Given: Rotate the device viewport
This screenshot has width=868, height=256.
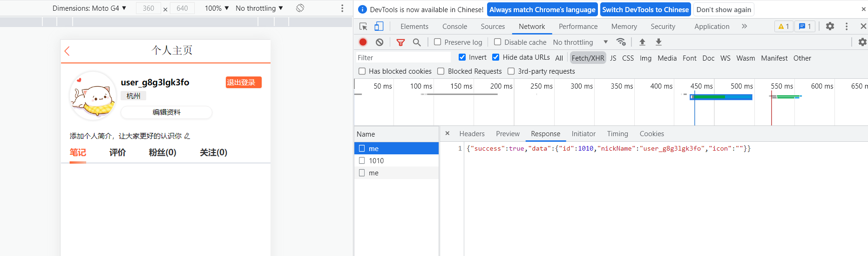Looking at the screenshot, I should (x=300, y=8).
